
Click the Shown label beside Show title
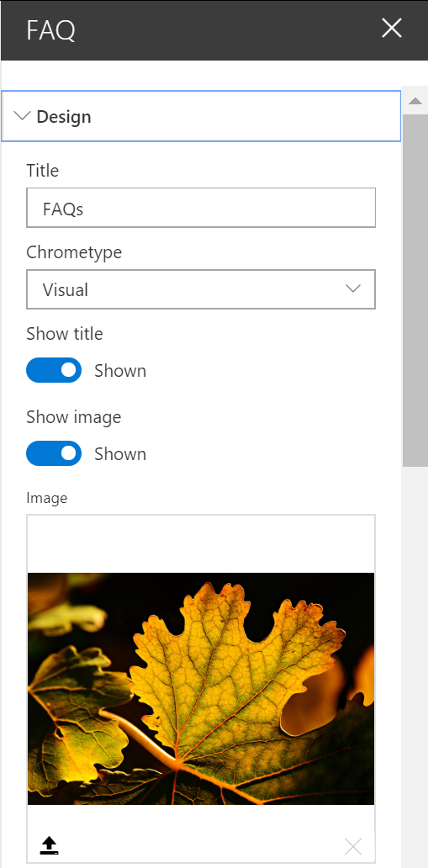(x=120, y=371)
